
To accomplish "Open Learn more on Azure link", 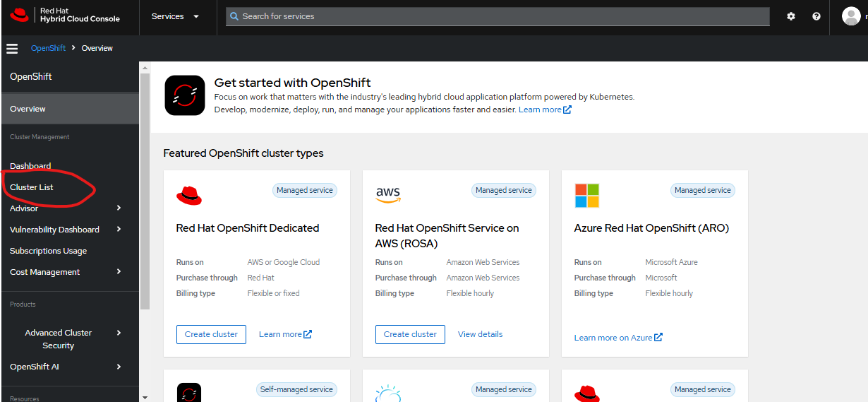I will click(x=617, y=338).
